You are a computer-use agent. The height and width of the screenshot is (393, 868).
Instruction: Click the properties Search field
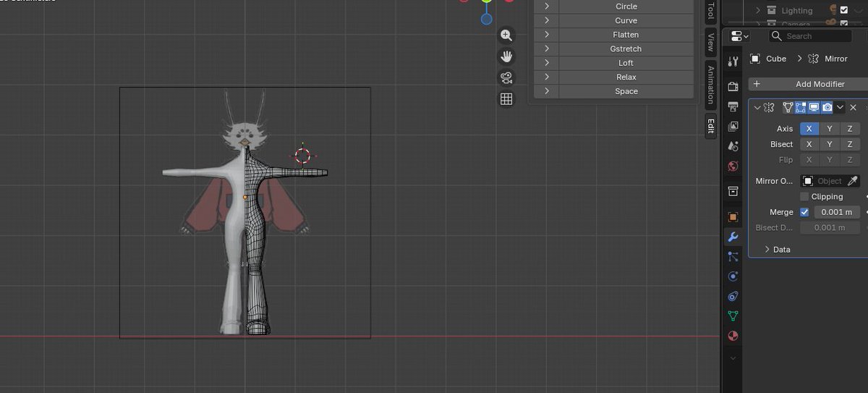tap(812, 36)
